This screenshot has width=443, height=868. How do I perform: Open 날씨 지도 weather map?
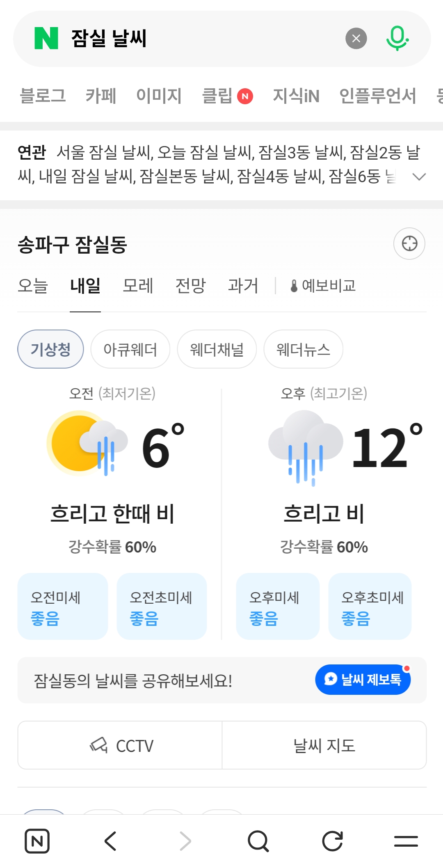tap(324, 745)
